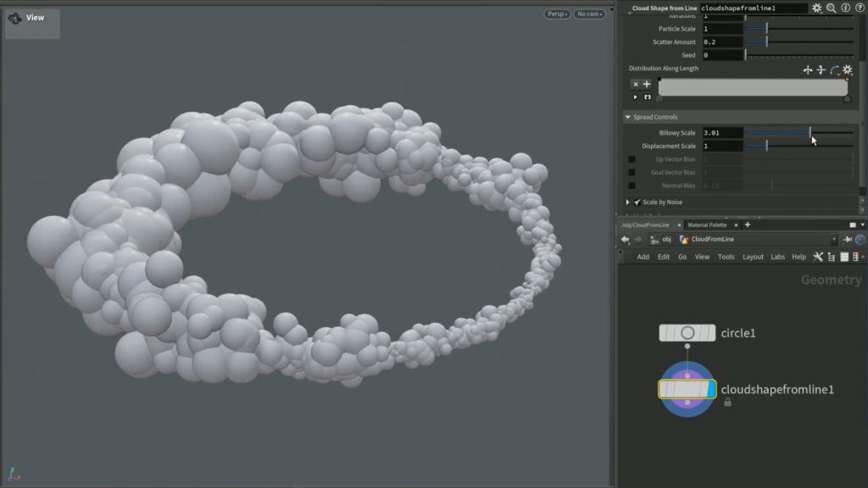Delete a ramp point with the X button
This screenshot has height=488, width=868.
click(x=636, y=84)
